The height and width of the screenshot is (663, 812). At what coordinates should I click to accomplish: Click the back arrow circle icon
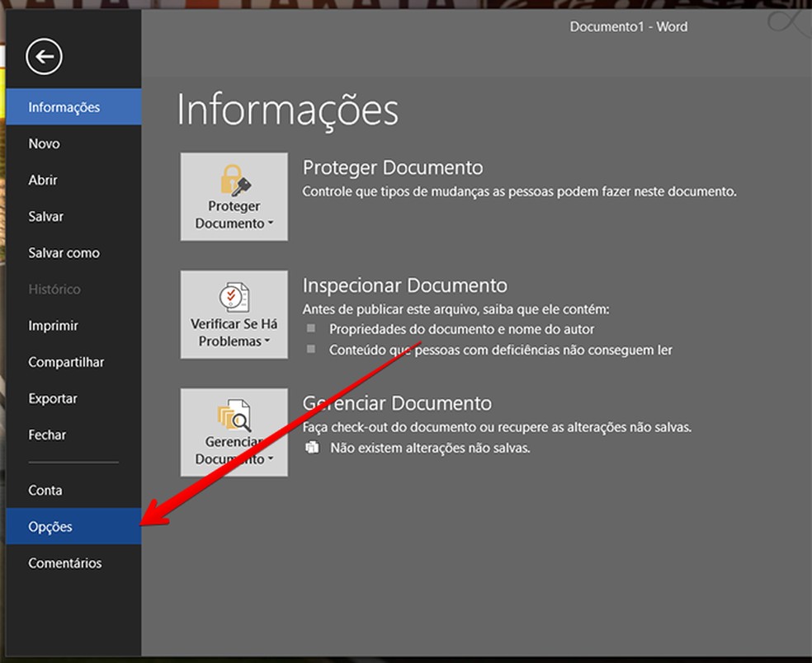point(44,57)
